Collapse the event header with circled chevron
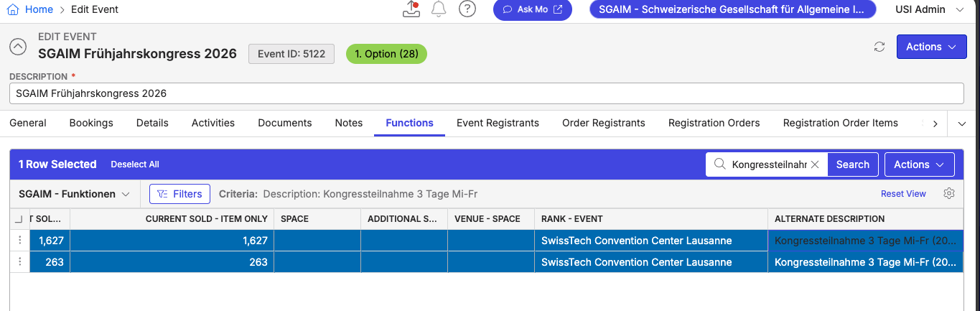 (18, 47)
